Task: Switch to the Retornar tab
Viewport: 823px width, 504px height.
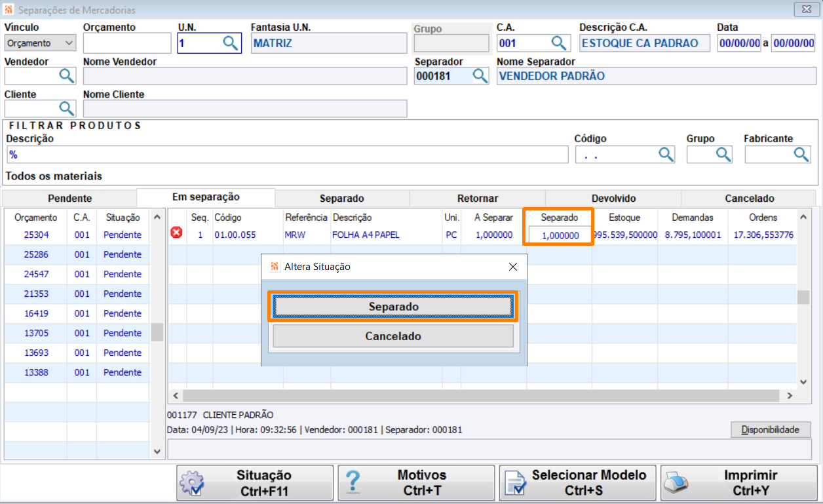Action: [x=478, y=198]
